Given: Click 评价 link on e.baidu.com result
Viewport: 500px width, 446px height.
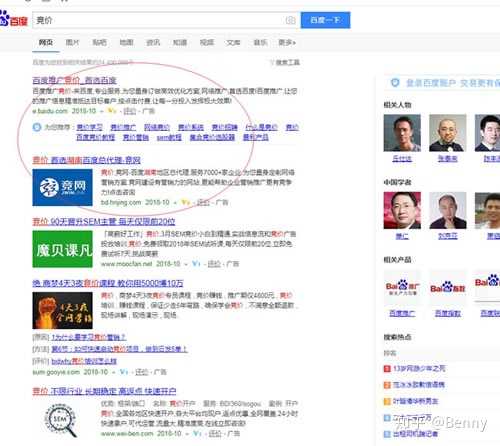Looking at the screenshot, I should pyautogui.click(x=130, y=111).
